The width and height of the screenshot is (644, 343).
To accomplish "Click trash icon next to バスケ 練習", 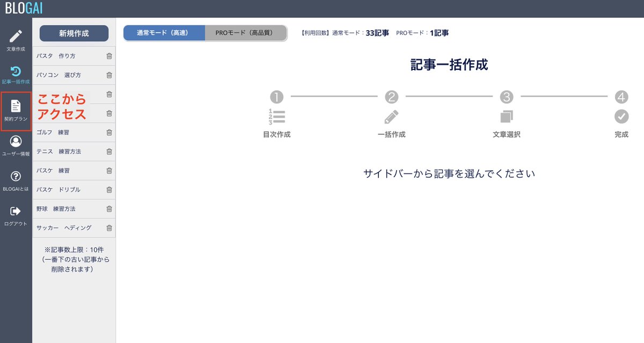I will click(x=109, y=171).
